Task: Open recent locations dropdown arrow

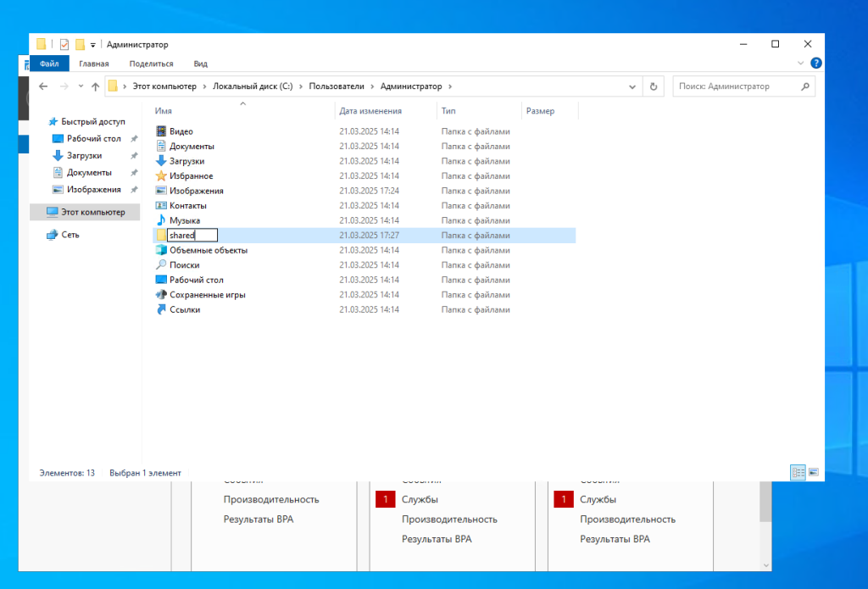Action: [81, 86]
